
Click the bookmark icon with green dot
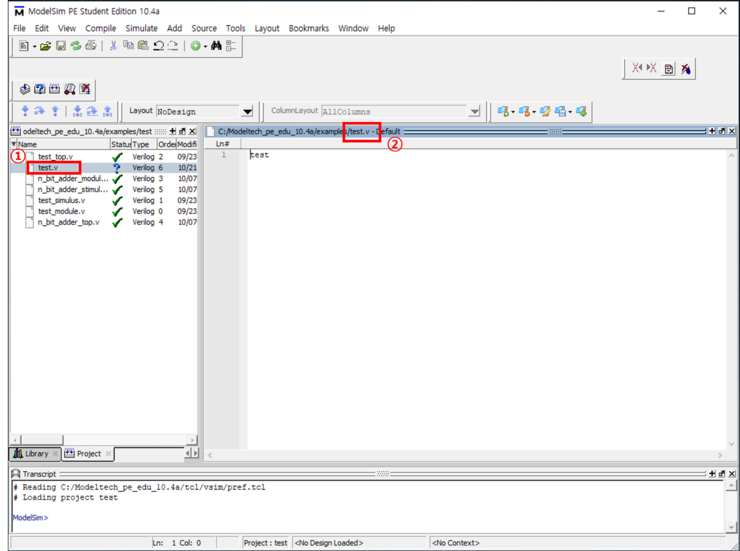(503, 111)
